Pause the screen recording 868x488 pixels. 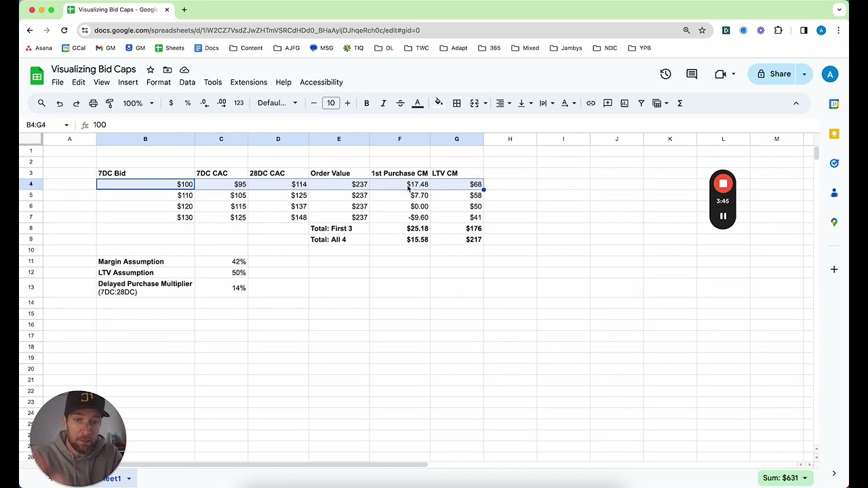(723, 216)
